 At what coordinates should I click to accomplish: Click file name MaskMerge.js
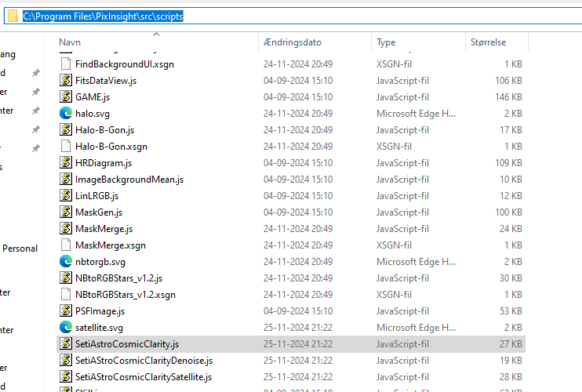point(104,229)
